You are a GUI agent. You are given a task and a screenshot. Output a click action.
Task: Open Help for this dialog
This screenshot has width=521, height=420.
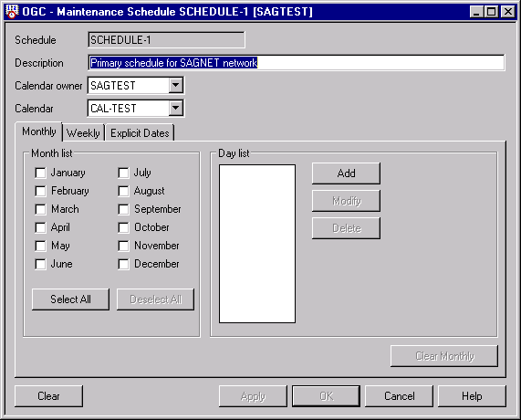[472, 396]
